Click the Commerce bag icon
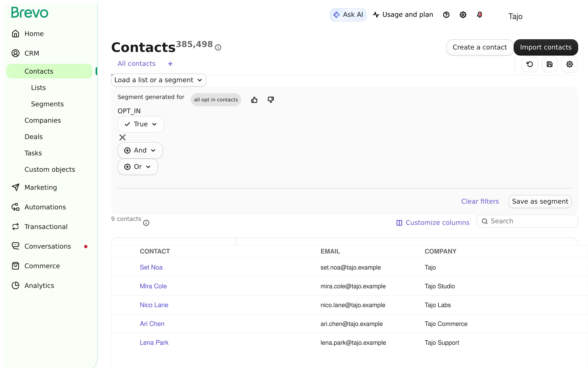Screen dimensions: 588x368 (x=16, y=266)
